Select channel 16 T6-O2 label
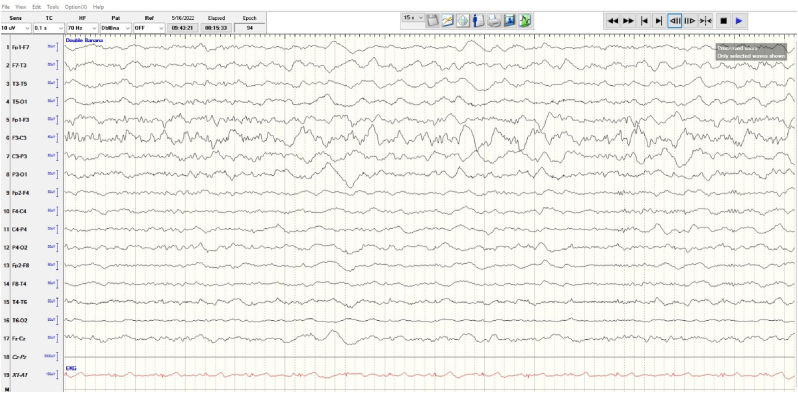This screenshot has width=798, height=393. pos(21,320)
